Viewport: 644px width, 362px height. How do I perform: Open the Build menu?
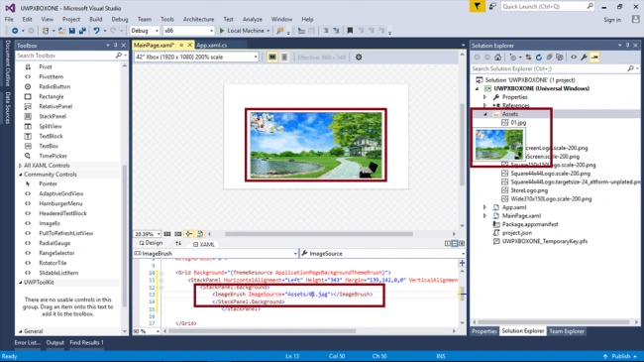click(96, 19)
